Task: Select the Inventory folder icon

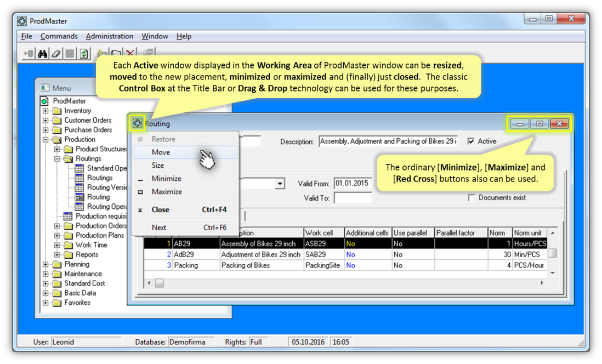Action: click(57, 111)
